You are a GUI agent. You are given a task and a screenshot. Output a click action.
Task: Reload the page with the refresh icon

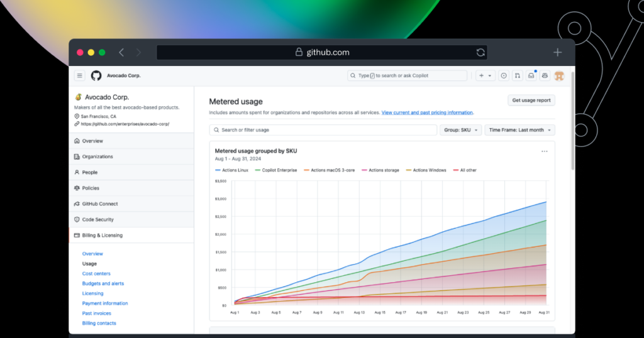coord(480,53)
